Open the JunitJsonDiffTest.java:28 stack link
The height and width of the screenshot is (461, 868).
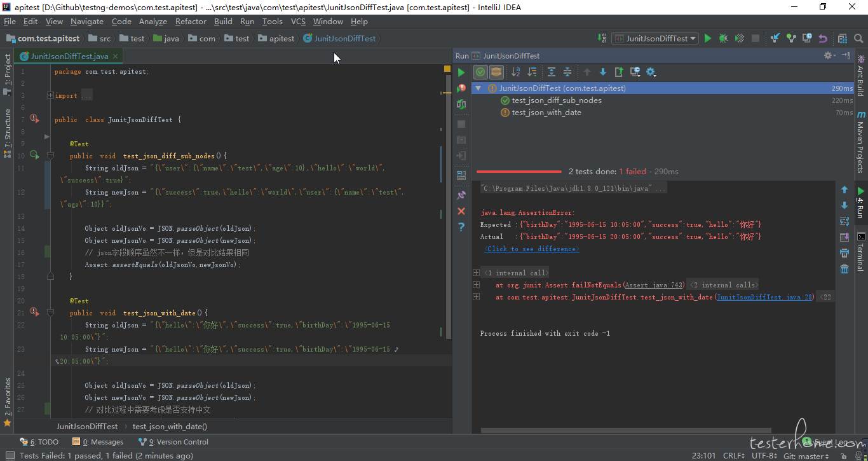765,297
